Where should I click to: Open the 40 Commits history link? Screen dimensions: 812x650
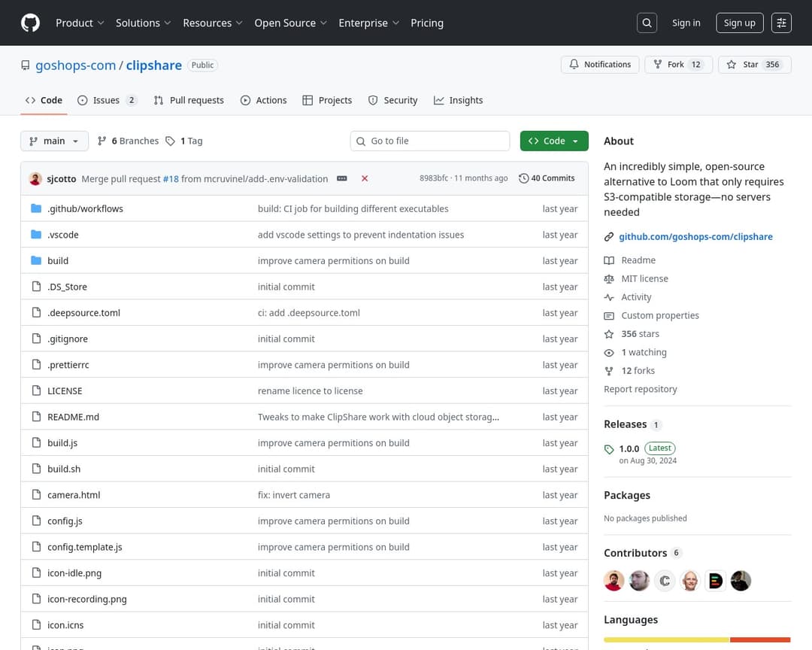(547, 178)
